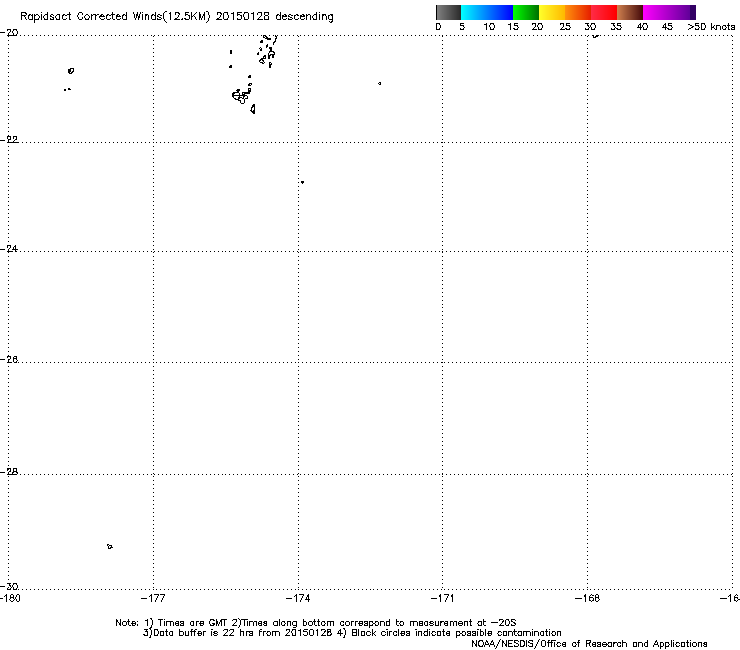This screenshot has height=650, width=740.
Task: Click the northern island chain near -174.5, -20.3
Action: (x=267, y=51)
